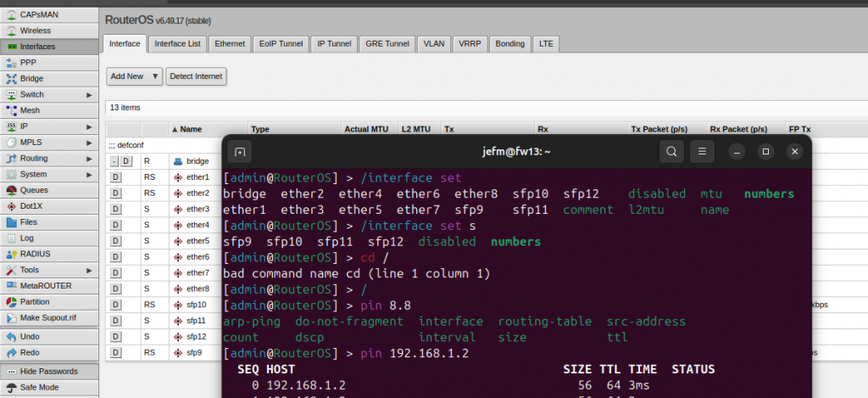Toggle the D button for ether1

[115, 177]
